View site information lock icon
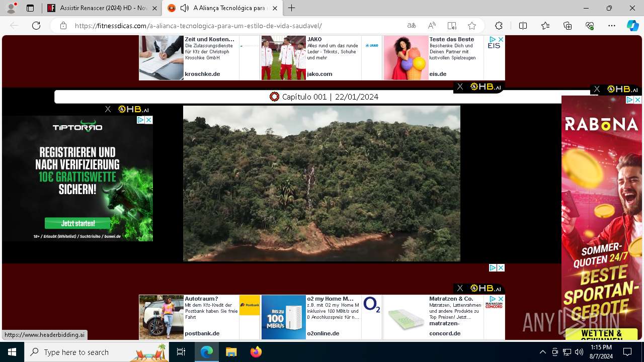The width and height of the screenshot is (644, 362). [x=63, y=26]
